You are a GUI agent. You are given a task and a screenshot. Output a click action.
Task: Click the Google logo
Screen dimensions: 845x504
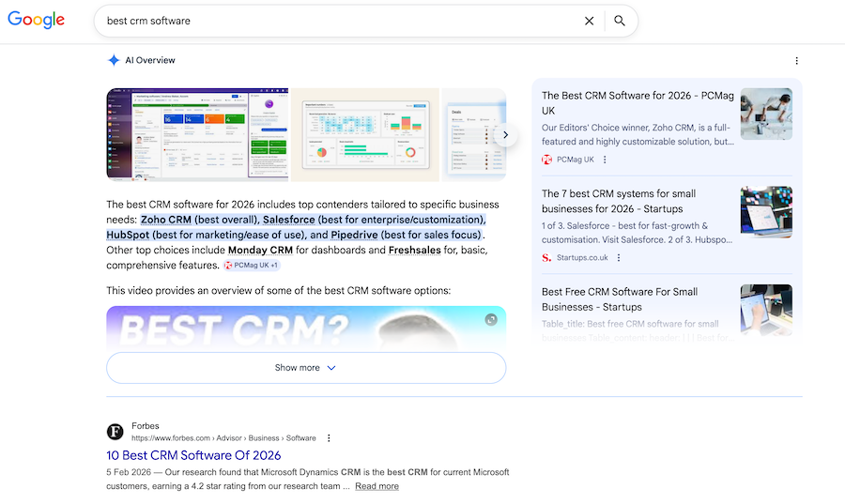pos(36,20)
